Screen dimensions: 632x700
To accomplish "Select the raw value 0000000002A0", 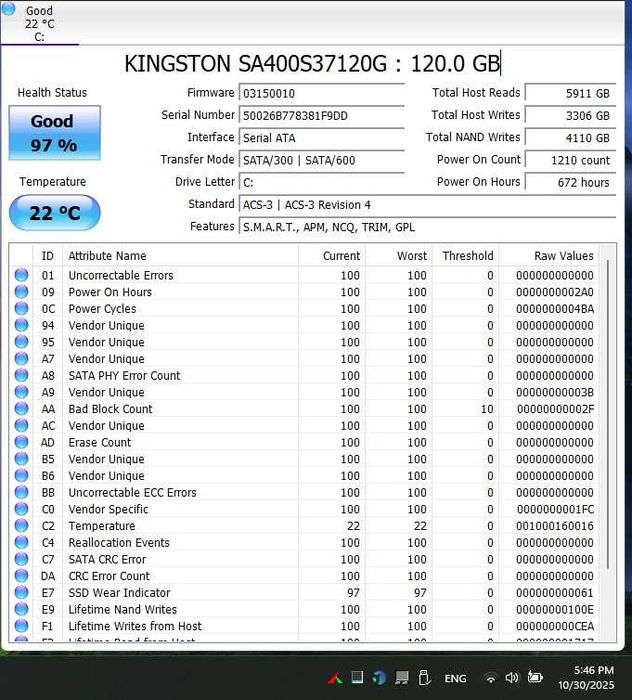I will pos(555,292).
